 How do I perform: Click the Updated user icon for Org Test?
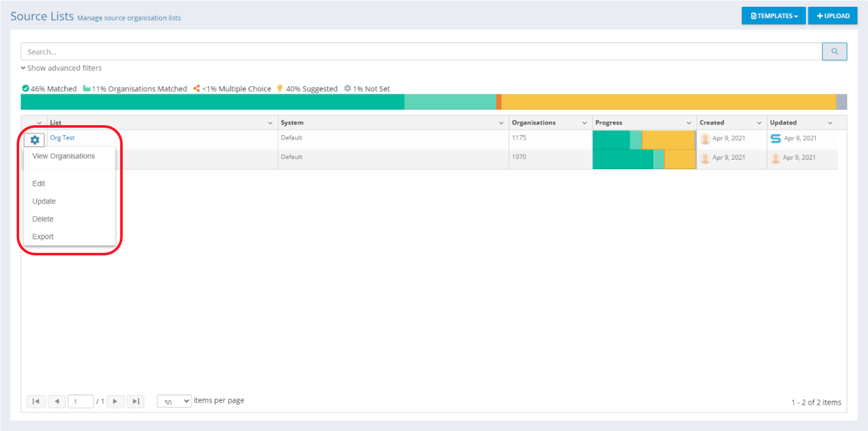(x=775, y=138)
